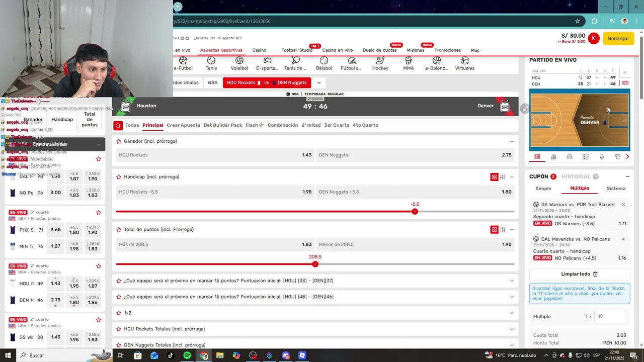Edit the Múltiple stake amount field
Viewport: 644px width, 362px height.
[x=610, y=316]
